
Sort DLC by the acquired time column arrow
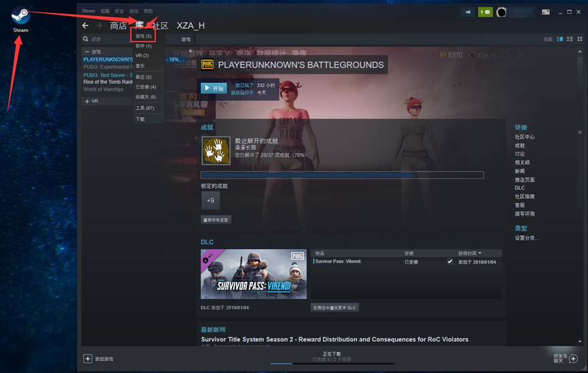pyautogui.click(x=480, y=254)
